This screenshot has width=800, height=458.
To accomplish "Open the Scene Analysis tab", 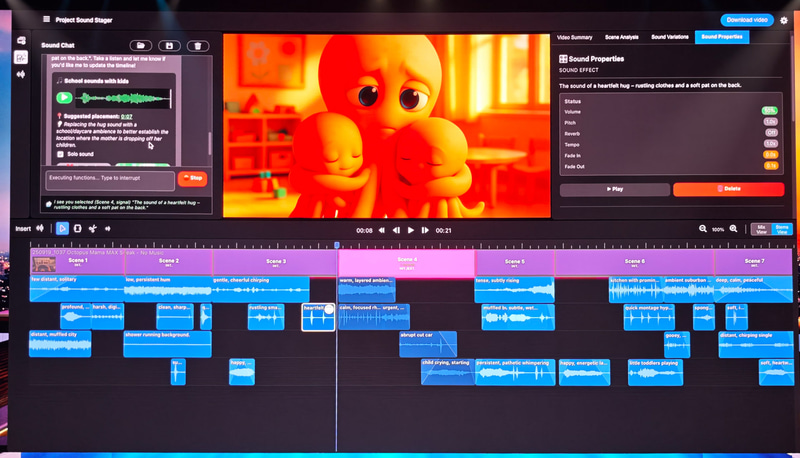I will (x=621, y=37).
